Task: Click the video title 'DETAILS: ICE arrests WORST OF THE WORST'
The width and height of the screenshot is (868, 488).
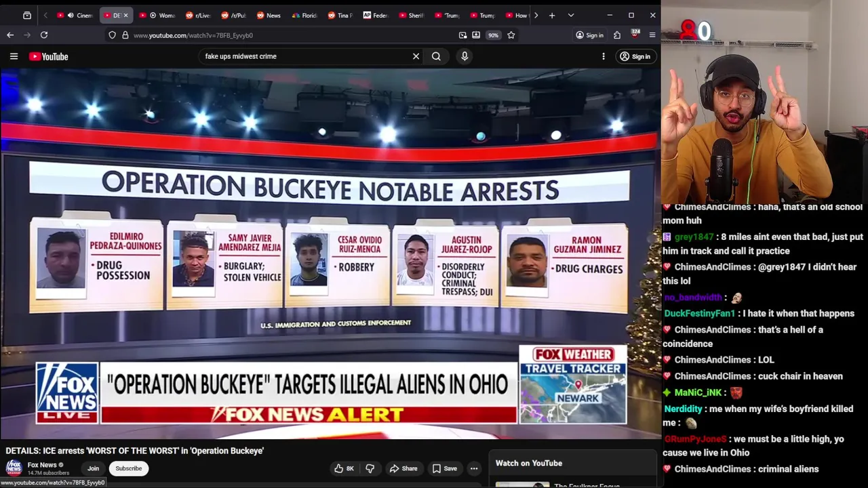Action: coord(134,451)
